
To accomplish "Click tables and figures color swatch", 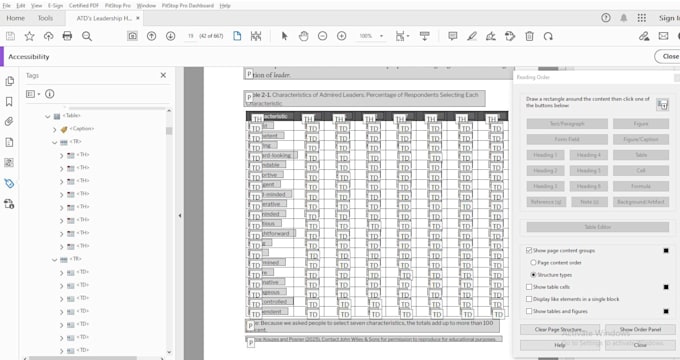I will pos(666,311).
